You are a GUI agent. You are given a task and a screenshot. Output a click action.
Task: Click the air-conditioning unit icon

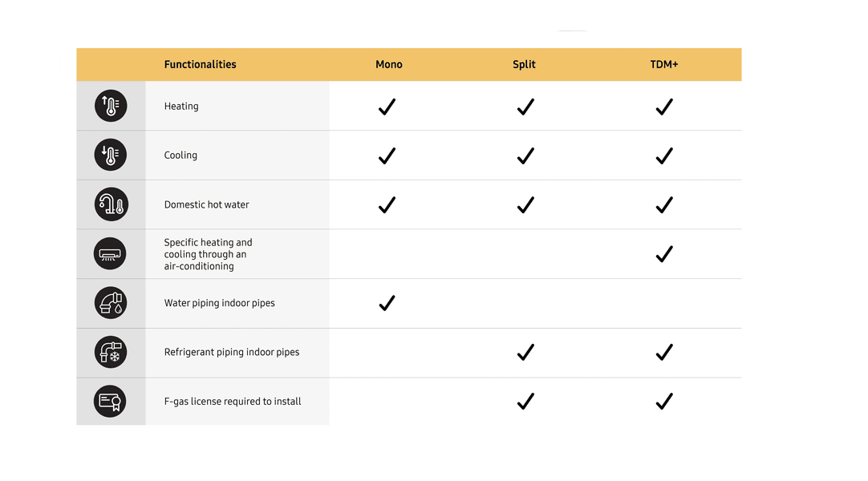pos(111,254)
